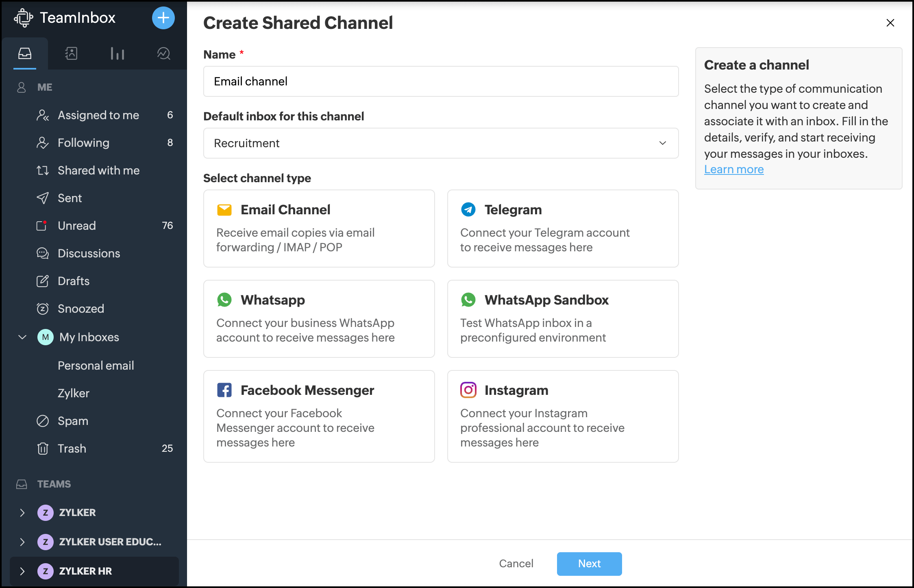The width and height of the screenshot is (914, 588).
Task: Open the Trash folder icon
Action: coord(43,449)
